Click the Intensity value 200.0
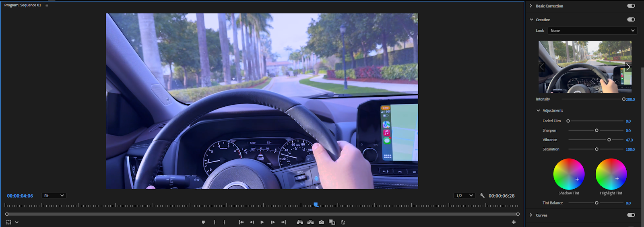644x227 pixels. point(630,99)
